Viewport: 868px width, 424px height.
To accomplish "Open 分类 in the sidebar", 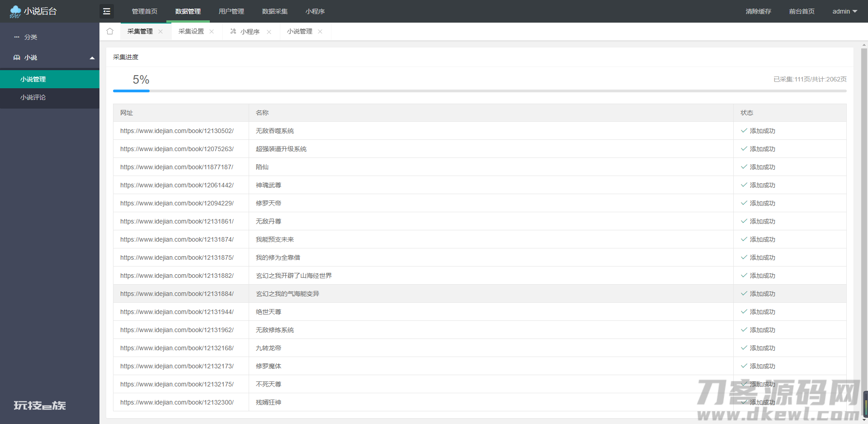I will pyautogui.click(x=50, y=37).
